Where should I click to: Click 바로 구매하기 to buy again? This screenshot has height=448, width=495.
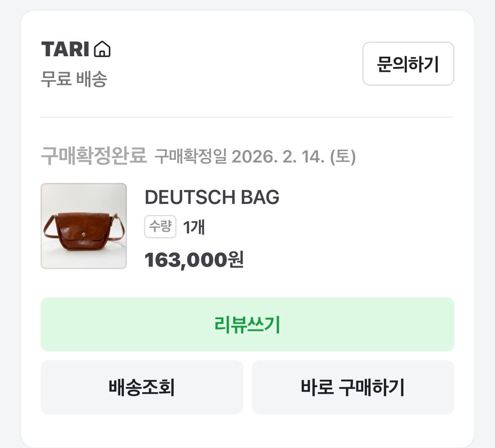tap(353, 387)
